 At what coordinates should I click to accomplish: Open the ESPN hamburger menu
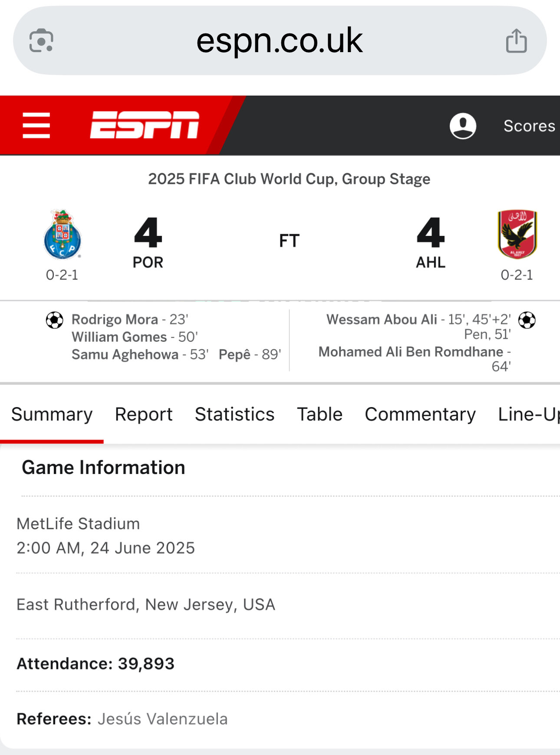pos(36,126)
